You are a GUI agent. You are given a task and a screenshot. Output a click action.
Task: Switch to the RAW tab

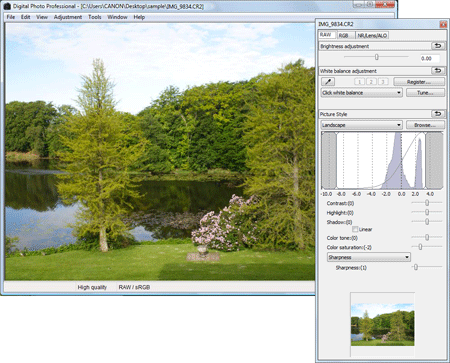(326, 35)
